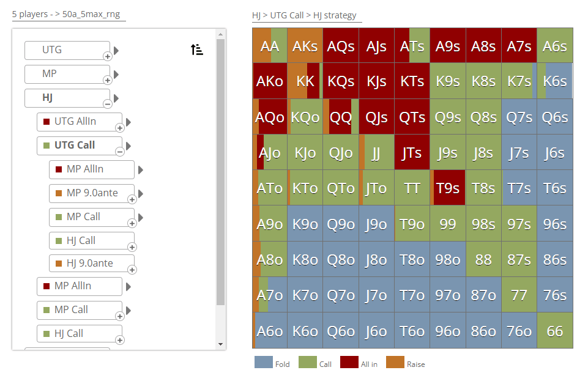Click the plus icon on top-level MP node

coord(107,80)
